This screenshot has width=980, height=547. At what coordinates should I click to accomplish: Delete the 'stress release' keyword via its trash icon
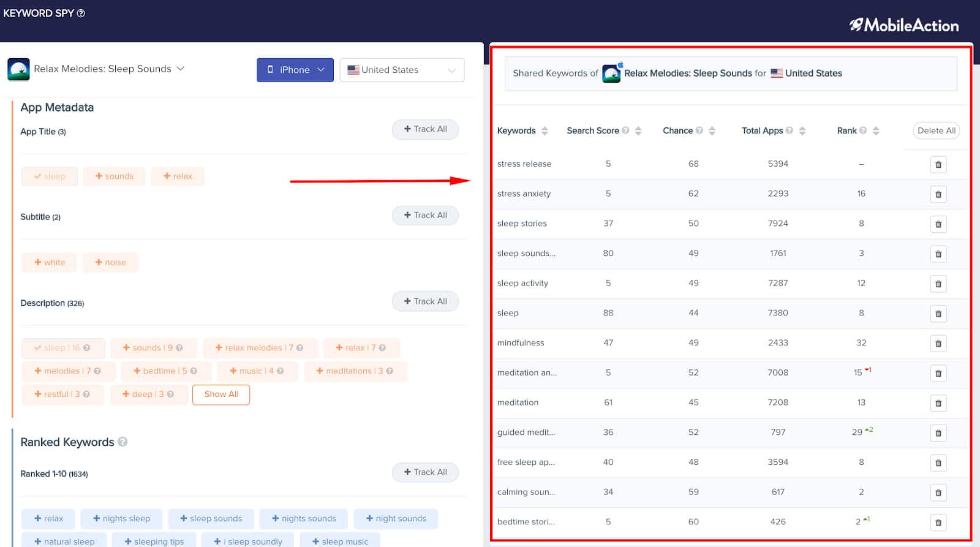[x=938, y=164]
